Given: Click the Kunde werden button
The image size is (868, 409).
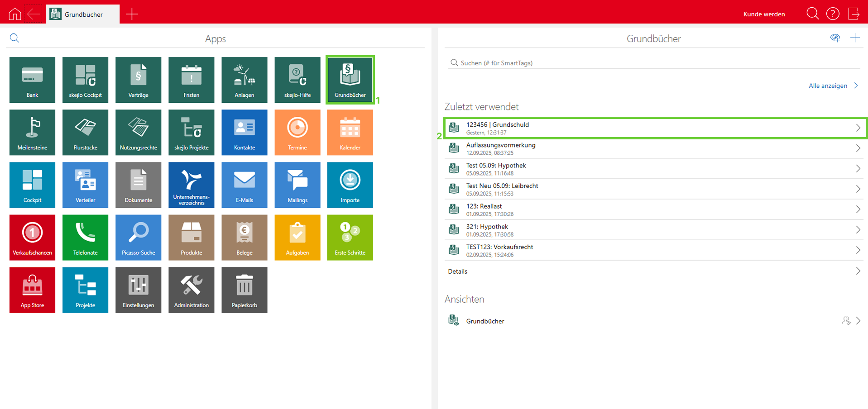Looking at the screenshot, I should click(x=764, y=14).
